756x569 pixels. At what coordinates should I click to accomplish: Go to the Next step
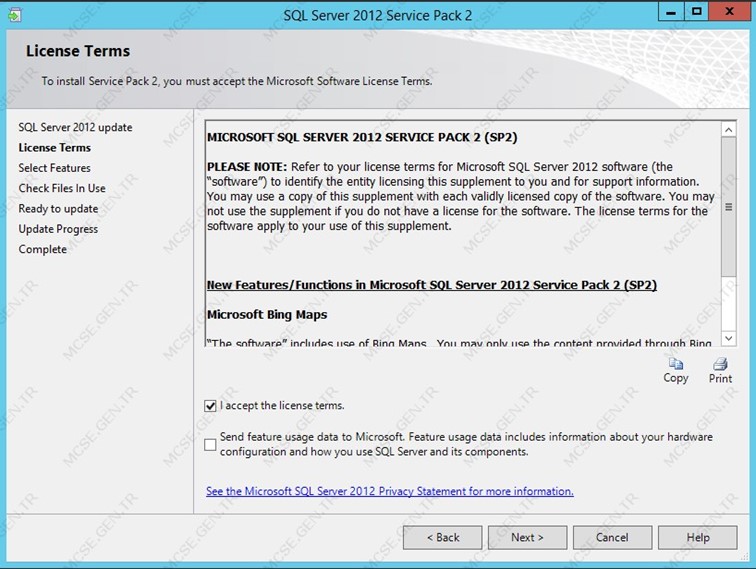[527, 537]
